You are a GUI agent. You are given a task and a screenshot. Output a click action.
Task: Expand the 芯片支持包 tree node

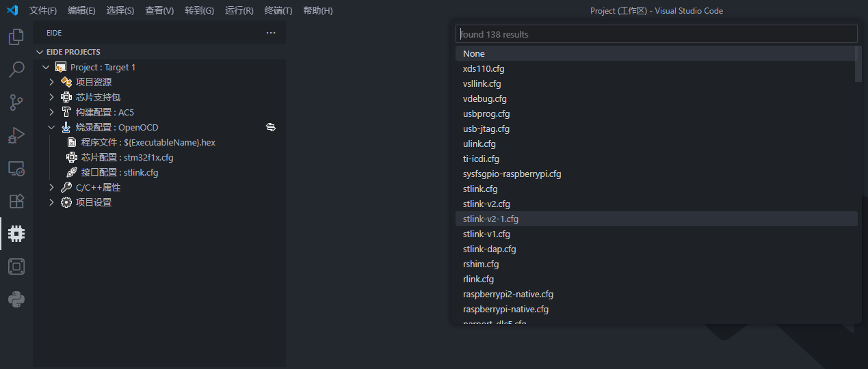coord(51,97)
